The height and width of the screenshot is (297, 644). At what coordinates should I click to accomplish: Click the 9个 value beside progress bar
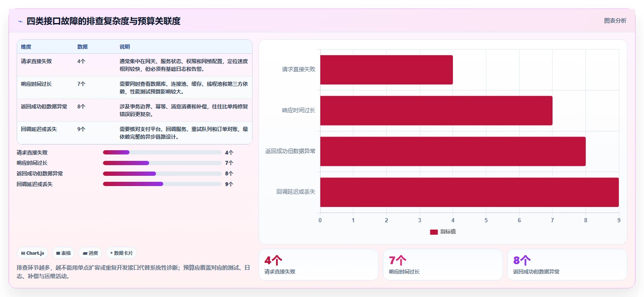pos(229,184)
